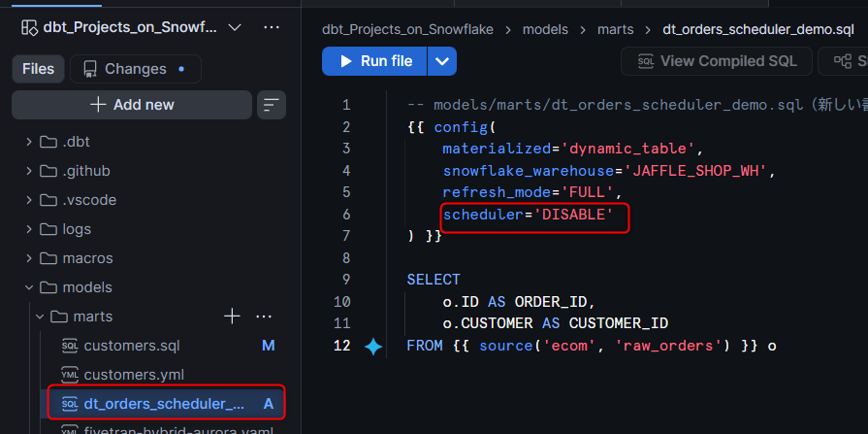Open the marts folder more-options dots
Viewport: 868px width, 434px height.
[x=264, y=317]
